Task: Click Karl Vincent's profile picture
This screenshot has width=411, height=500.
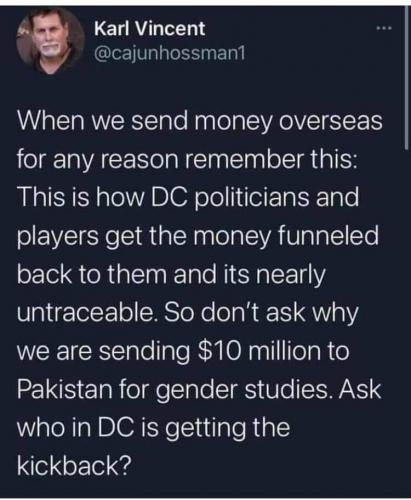Action: pyautogui.click(x=50, y=42)
